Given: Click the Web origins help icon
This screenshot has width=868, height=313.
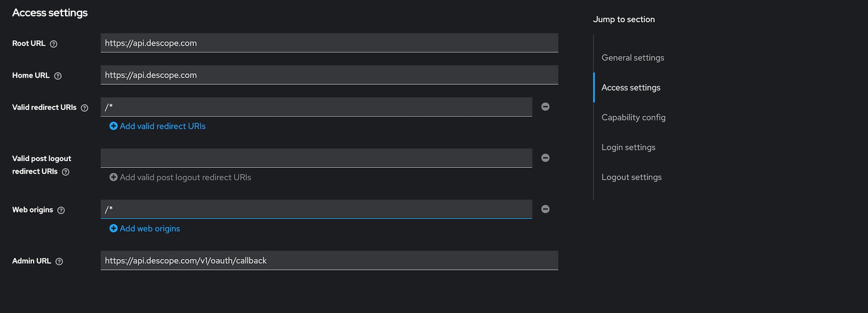Looking at the screenshot, I should [x=61, y=210].
